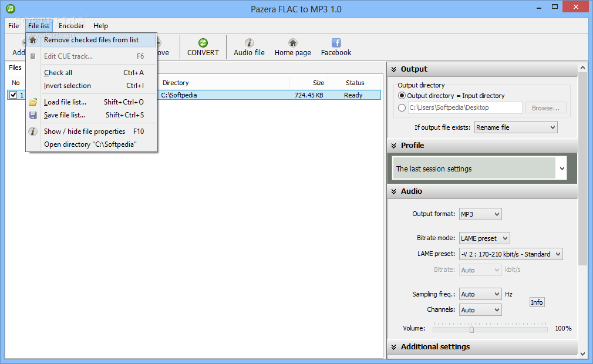Click the No column header

pos(15,83)
